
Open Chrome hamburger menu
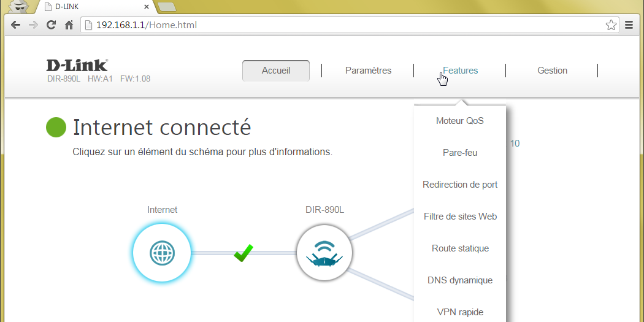(629, 25)
